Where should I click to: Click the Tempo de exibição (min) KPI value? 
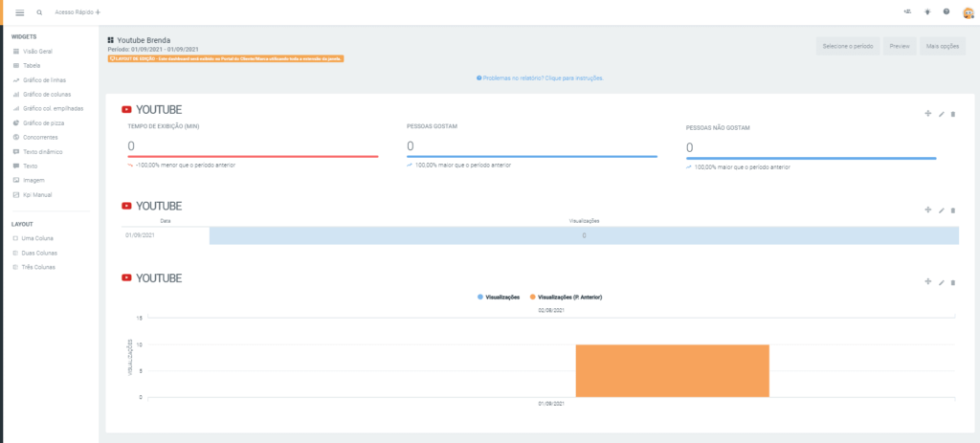(131, 146)
